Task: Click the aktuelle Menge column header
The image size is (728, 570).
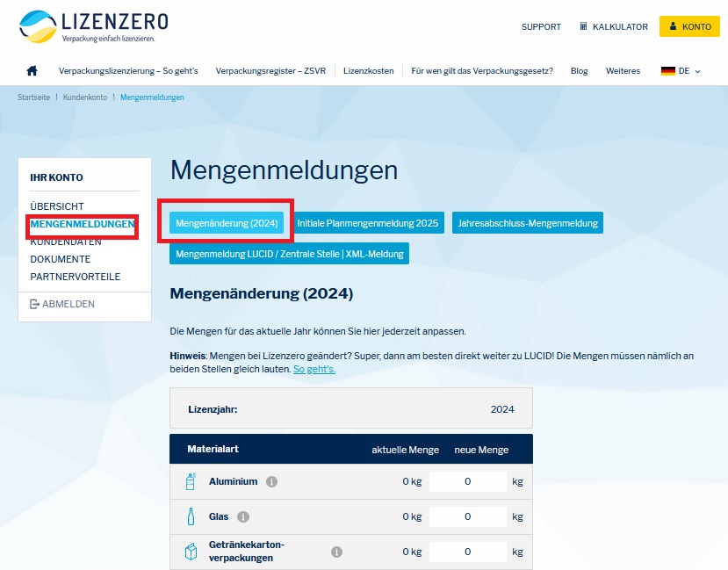Action: (406, 450)
